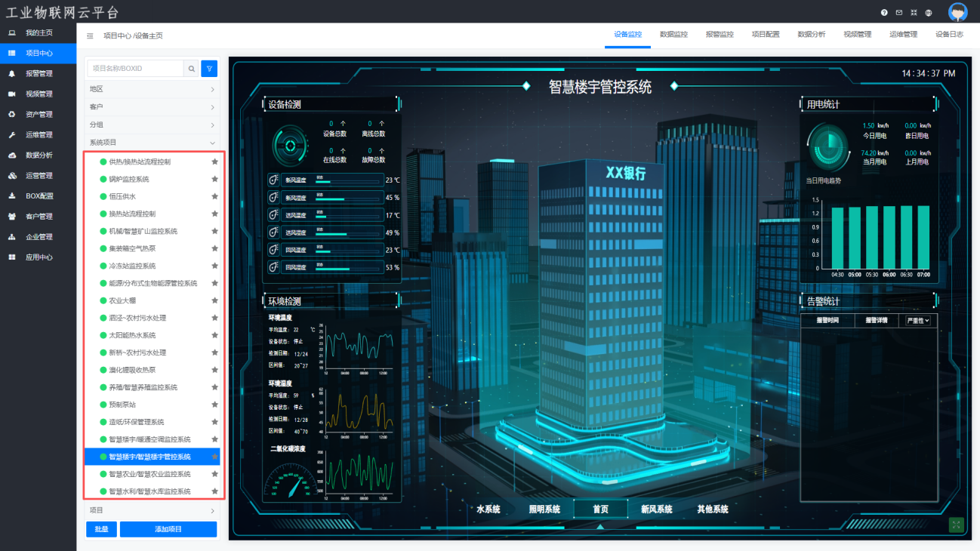Toggle favorite star for 预制泵站

coord(214,405)
